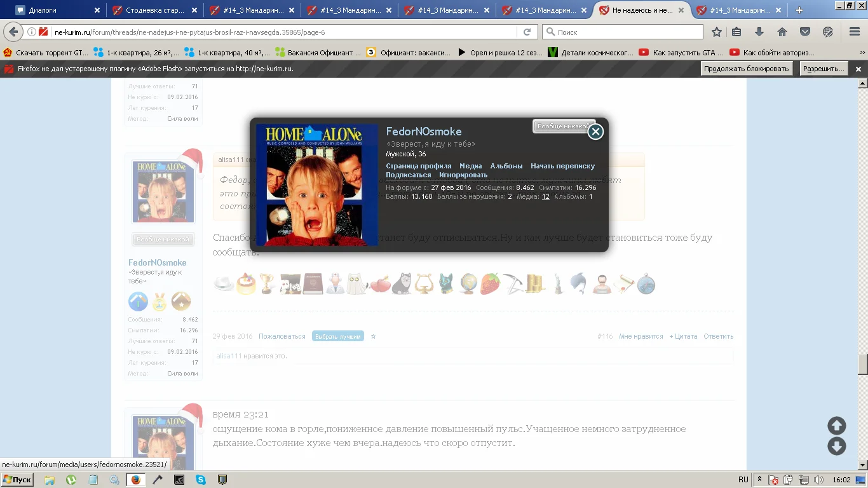The image size is (868, 488).
Task: Bookmark this page with the star icon
Action: (717, 32)
